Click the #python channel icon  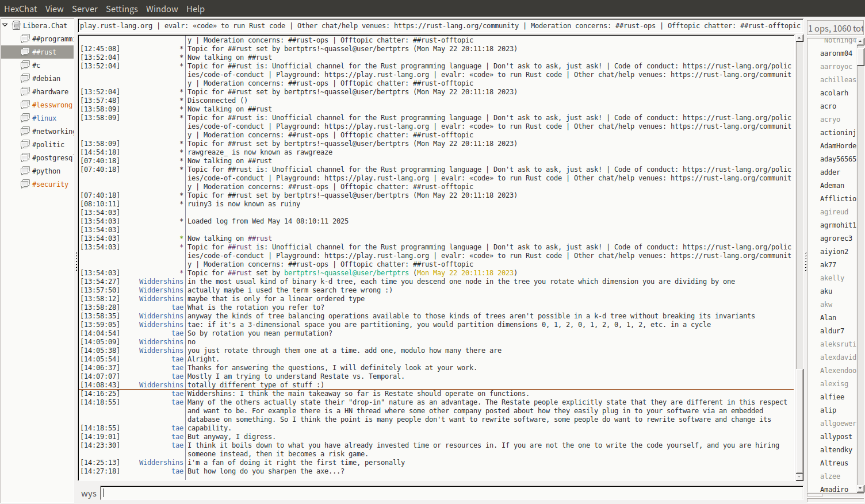coord(25,171)
